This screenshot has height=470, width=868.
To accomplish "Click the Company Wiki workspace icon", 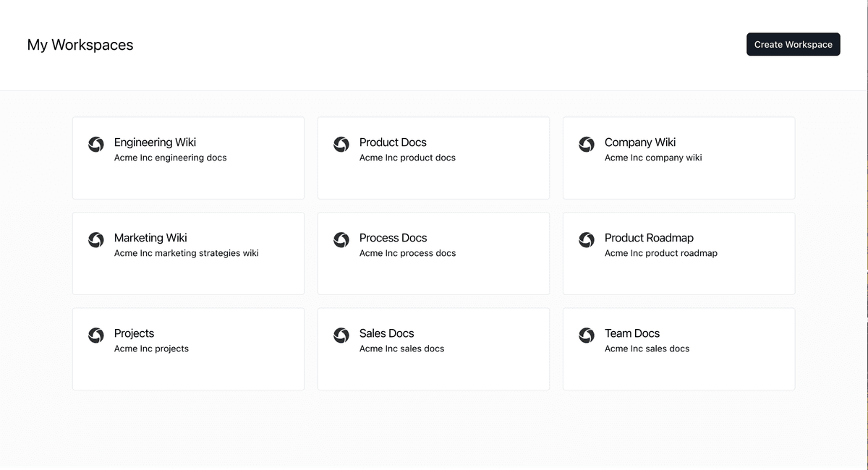I will (x=587, y=145).
